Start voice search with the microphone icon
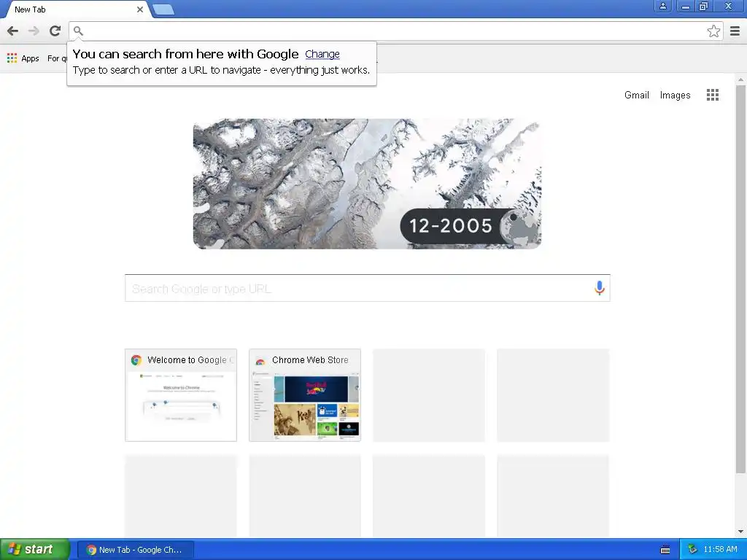The image size is (747, 560). [x=600, y=287]
